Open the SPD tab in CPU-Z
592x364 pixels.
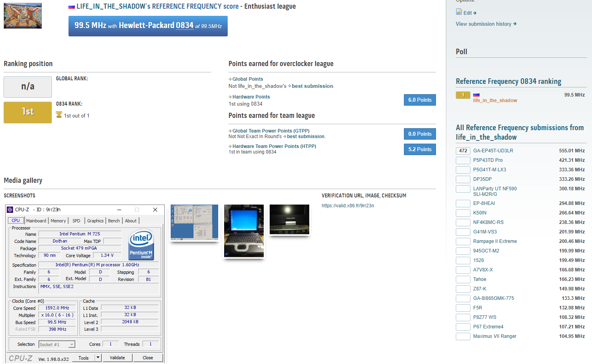(76, 221)
